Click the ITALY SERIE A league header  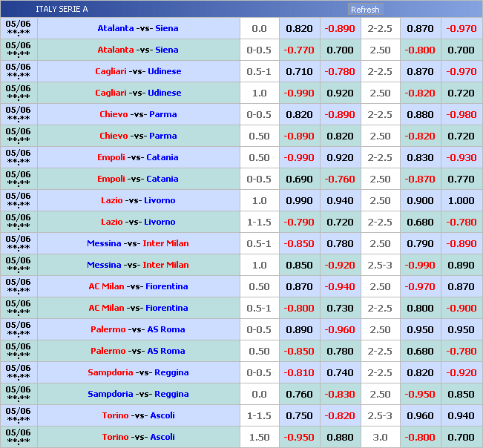(62, 10)
